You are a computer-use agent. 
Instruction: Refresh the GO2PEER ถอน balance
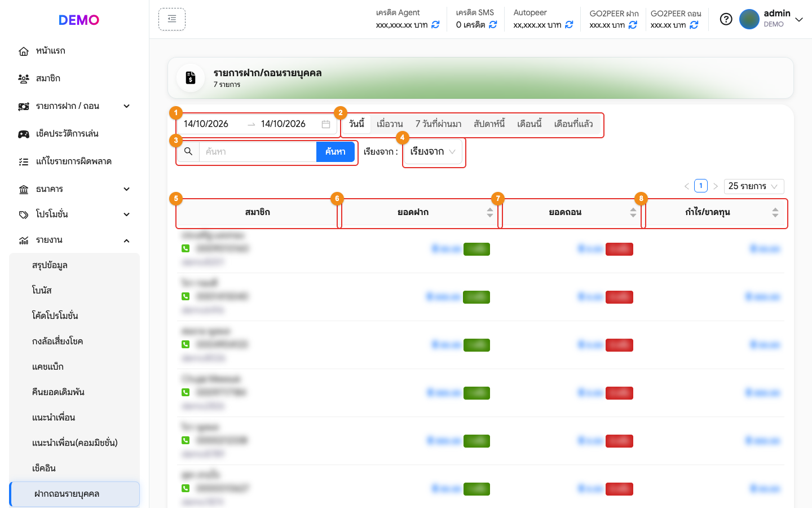click(x=694, y=25)
